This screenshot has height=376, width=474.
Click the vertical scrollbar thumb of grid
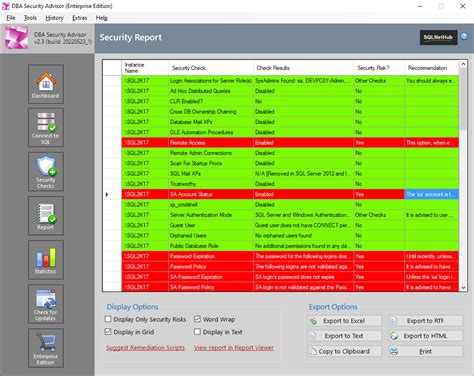463,99
